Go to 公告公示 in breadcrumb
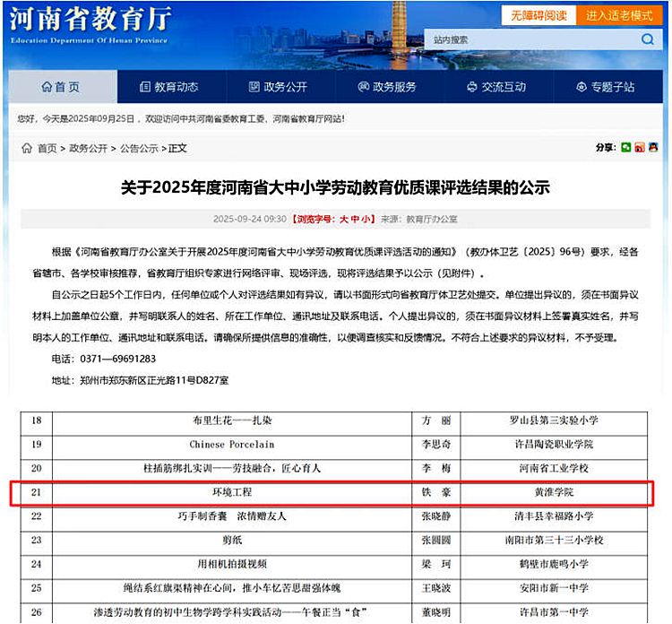 pos(139,148)
